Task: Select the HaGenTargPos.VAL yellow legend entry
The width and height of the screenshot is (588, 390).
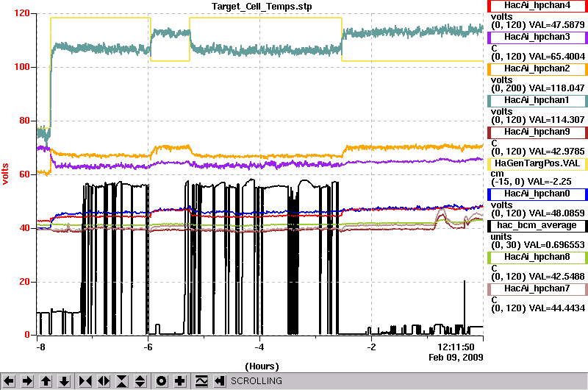Action: point(537,164)
